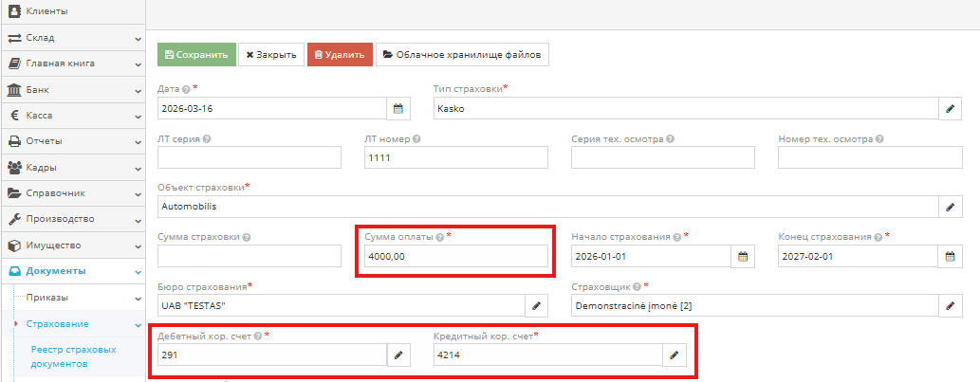Edit Дебетный кор. счет with pencil icon

point(399,355)
